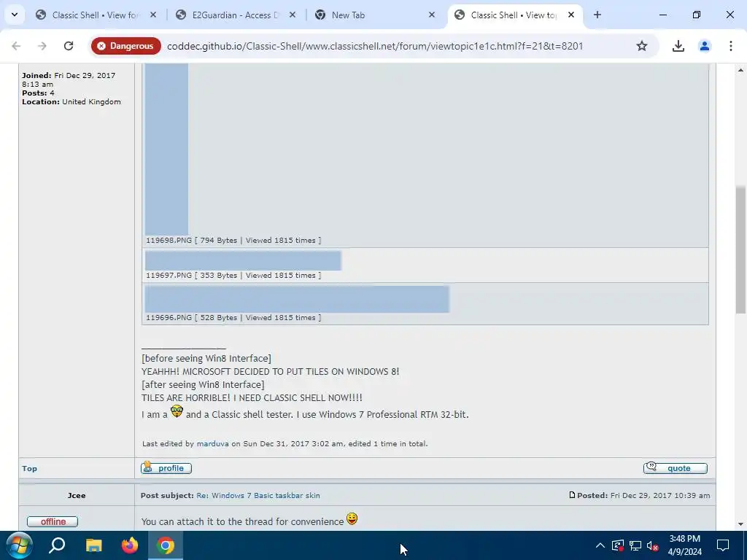The image size is (747, 560).
Task: Click the profile button
Action: point(166,467)
